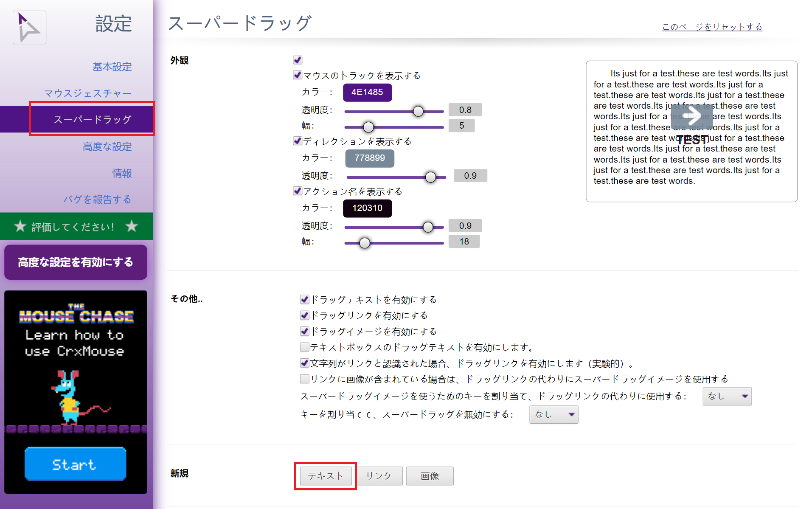Image resolution: width=812 pixels, height=509 pixels.
Task: Click the 高度な設定を有効にする button
Action: point(76,262)
